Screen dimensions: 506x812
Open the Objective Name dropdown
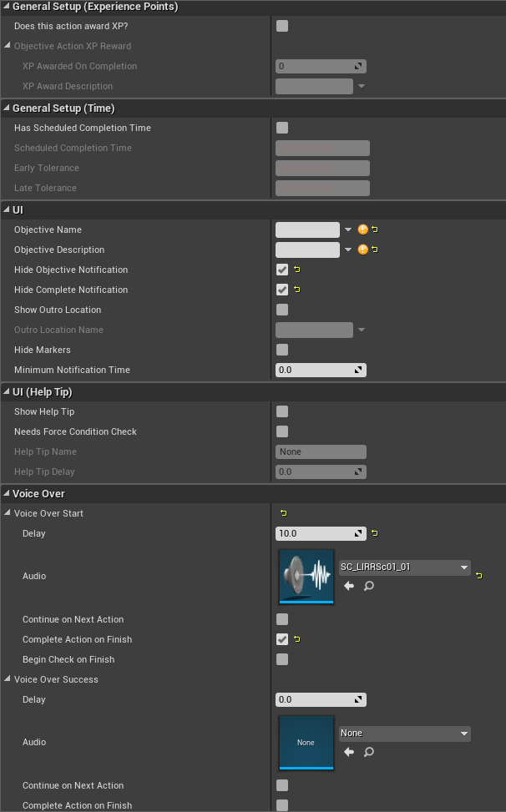[349, 229]
